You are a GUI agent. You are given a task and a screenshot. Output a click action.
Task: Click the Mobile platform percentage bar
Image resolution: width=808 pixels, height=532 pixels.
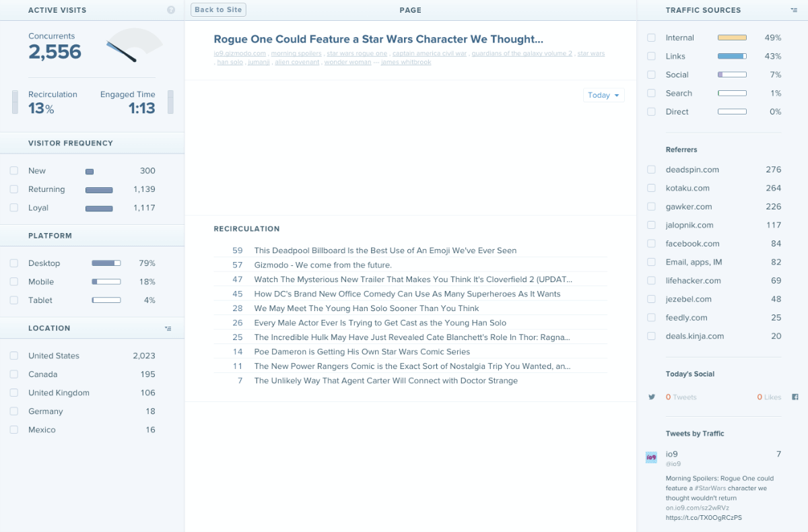pyautogui.click(x=106, y=281)
